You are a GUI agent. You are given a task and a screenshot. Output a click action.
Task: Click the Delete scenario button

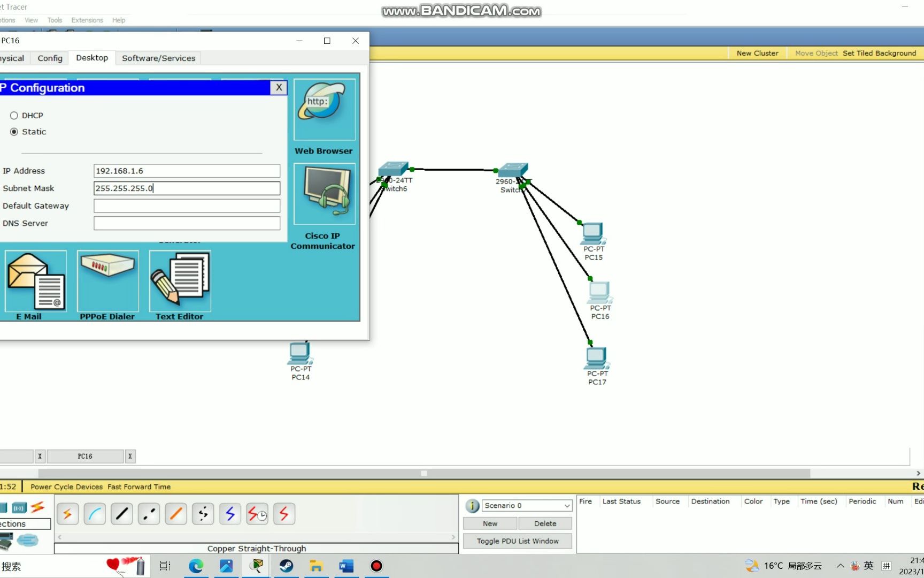[x=545, y=523]
